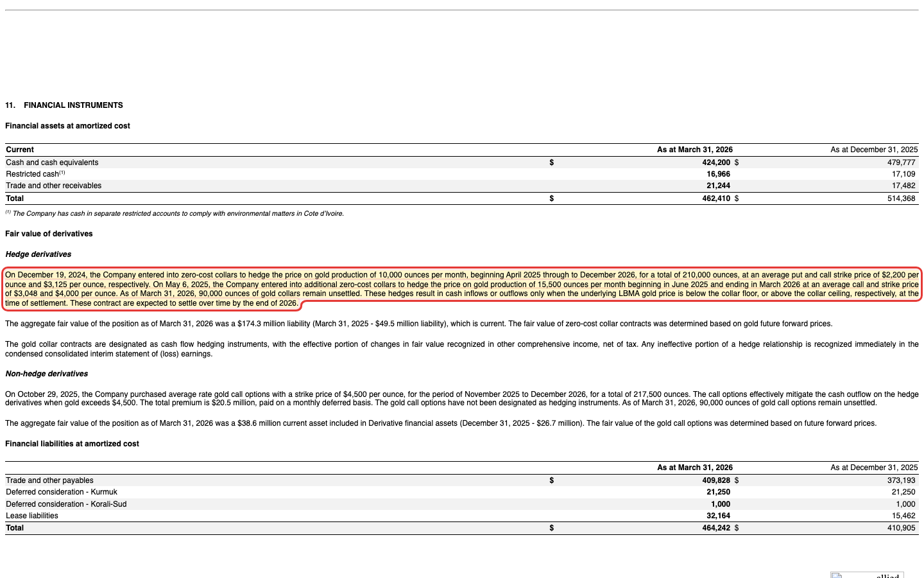Click the highlighted hedge derivatives paragraph
Image resolution: width=924 pixels, height=578 pixels.
[x=462, y=289]
